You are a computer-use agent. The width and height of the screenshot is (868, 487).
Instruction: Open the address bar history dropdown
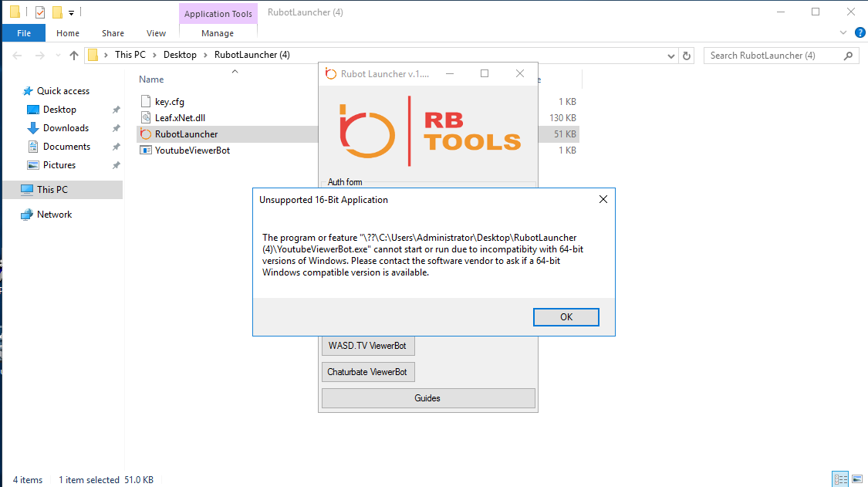(x=670, y=56)
